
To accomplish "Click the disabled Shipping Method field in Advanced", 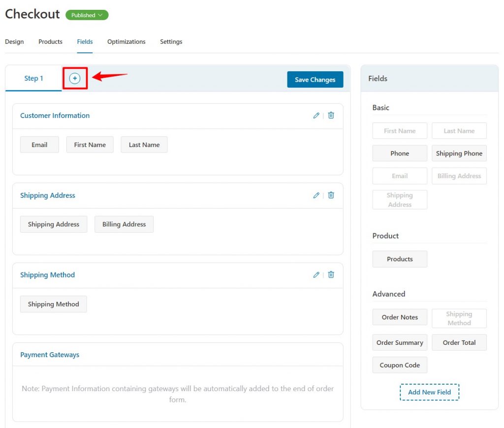I will coord(459,318).
